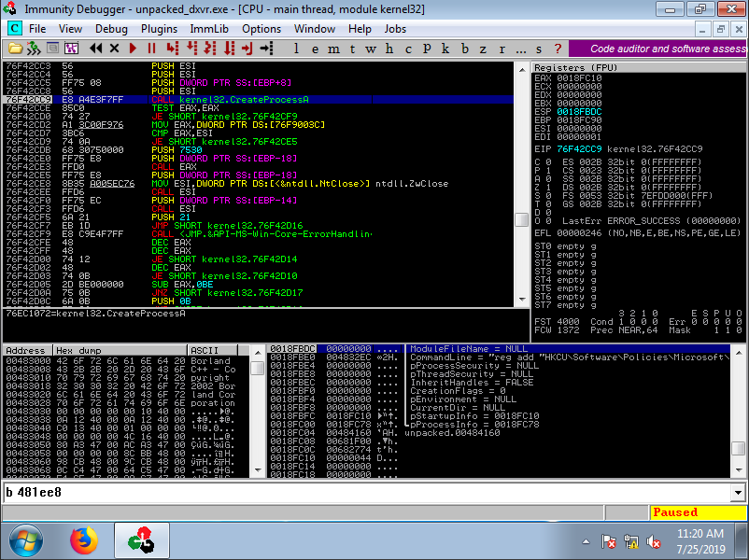The width and height of the screenshot is (749, 560).
Task: Click the Trace into icon
Action: pyautogui.click(x=210, y=49)
